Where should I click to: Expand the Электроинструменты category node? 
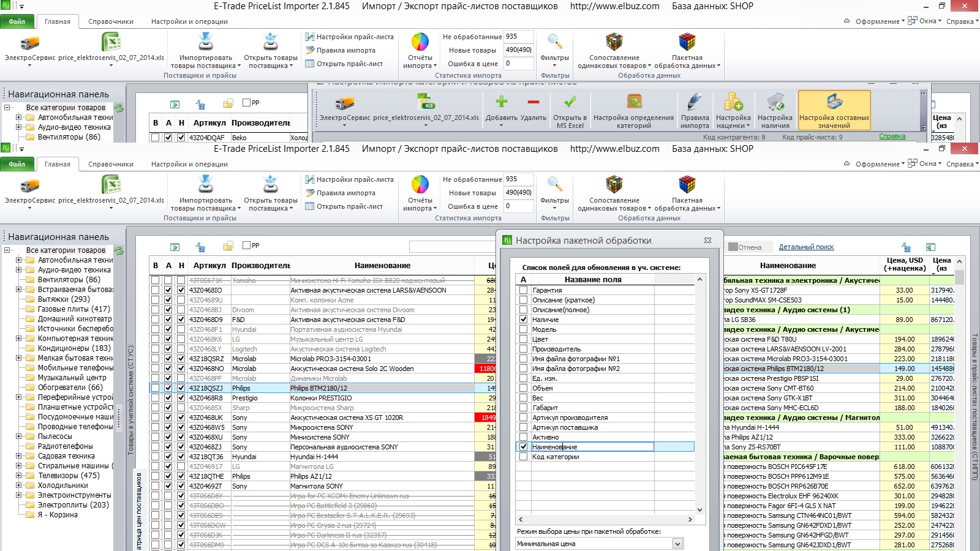[18, 495]
